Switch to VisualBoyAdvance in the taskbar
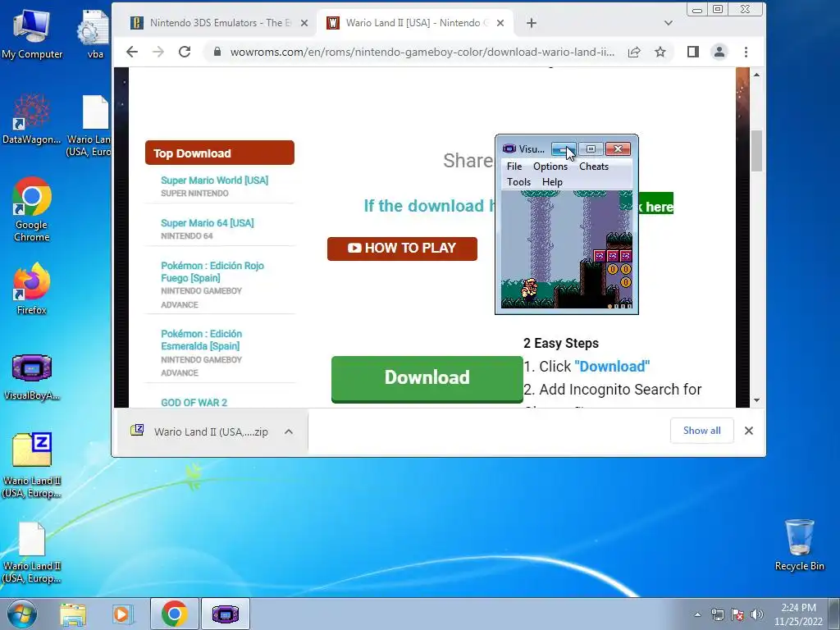The image size is (840, 630). pyautogui.click(x=225, y=614)
